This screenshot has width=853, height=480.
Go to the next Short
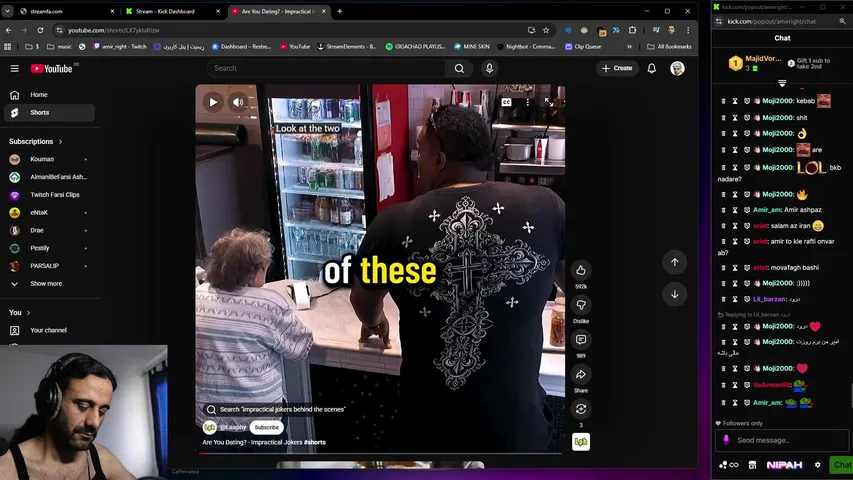[x=675, y=294]
